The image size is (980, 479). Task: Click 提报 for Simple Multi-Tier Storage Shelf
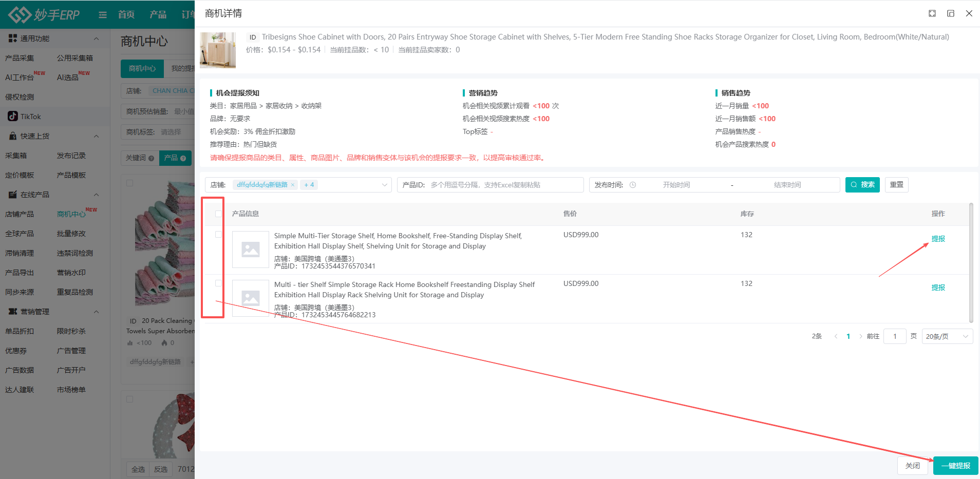click(x=938, y=239)
